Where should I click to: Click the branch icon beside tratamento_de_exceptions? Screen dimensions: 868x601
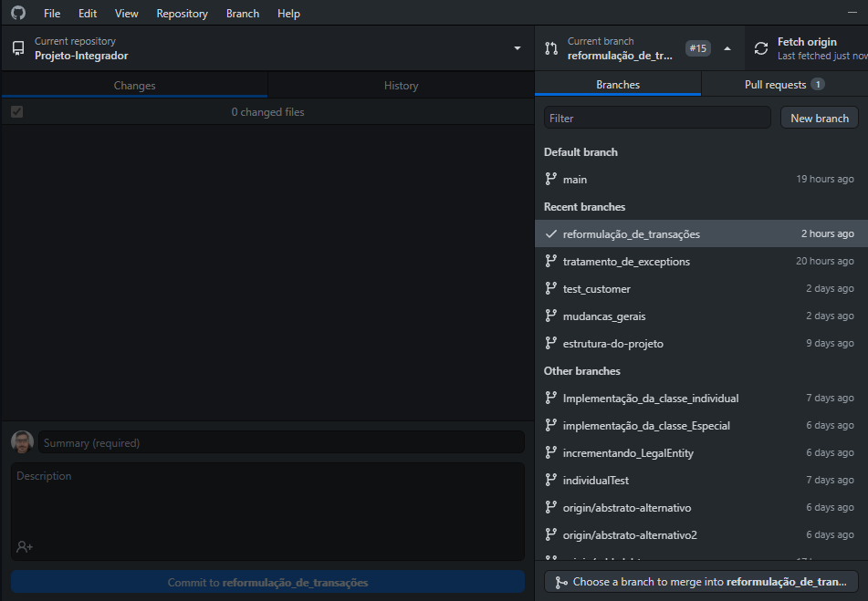551,260
